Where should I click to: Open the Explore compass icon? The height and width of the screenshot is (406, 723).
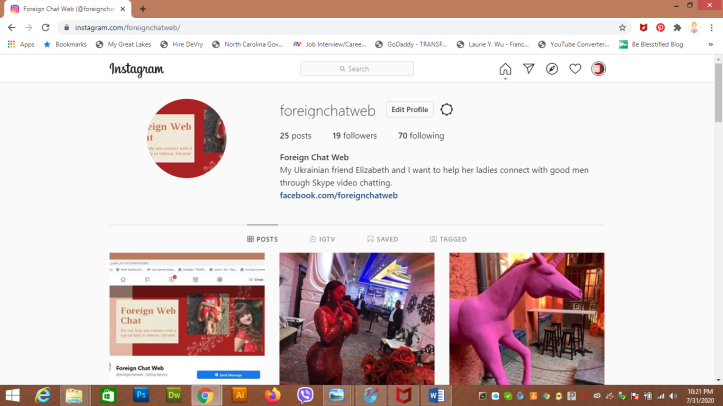(552, 69)
